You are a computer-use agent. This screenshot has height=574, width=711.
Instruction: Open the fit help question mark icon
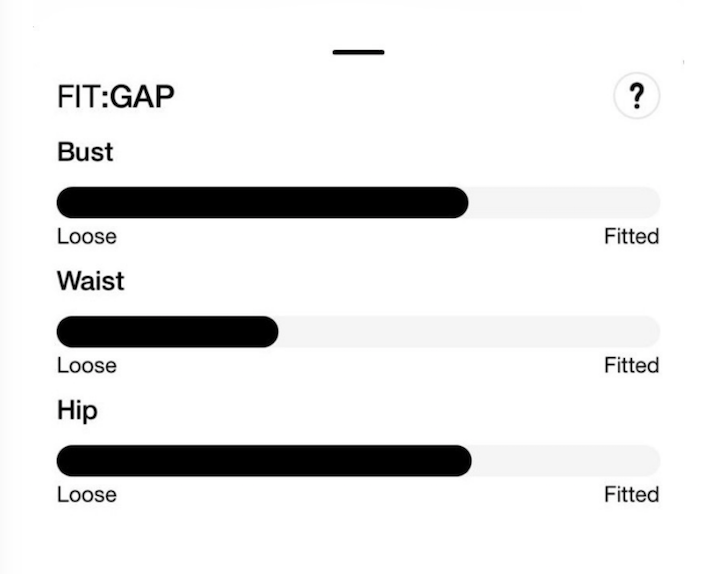click(636, 98)
